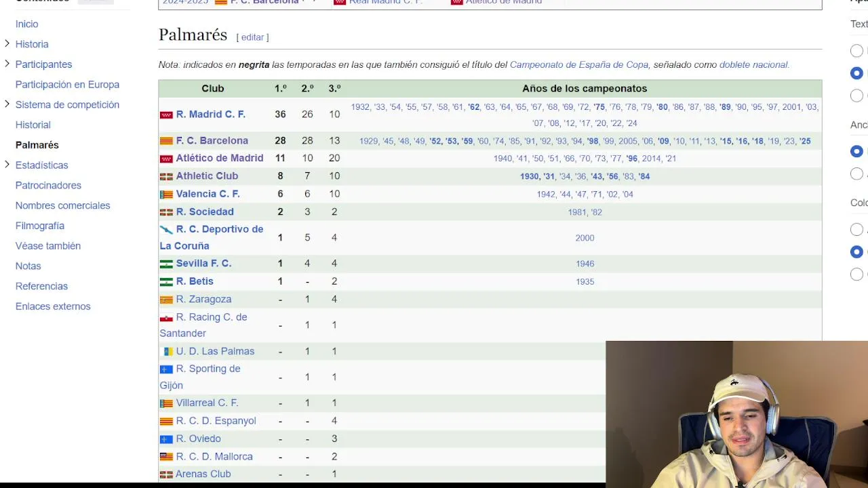Open the R. C. D. Mallorca link

click(x=214, y=457)
